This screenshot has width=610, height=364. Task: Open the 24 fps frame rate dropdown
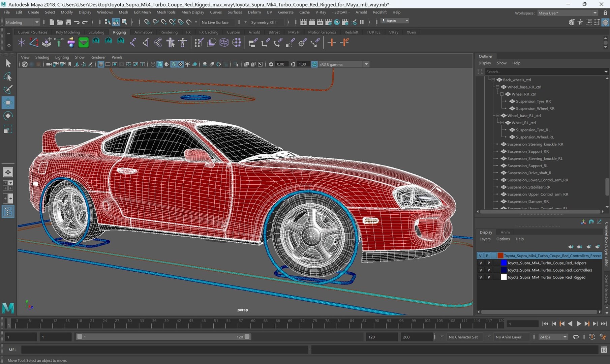pos(553,337)
